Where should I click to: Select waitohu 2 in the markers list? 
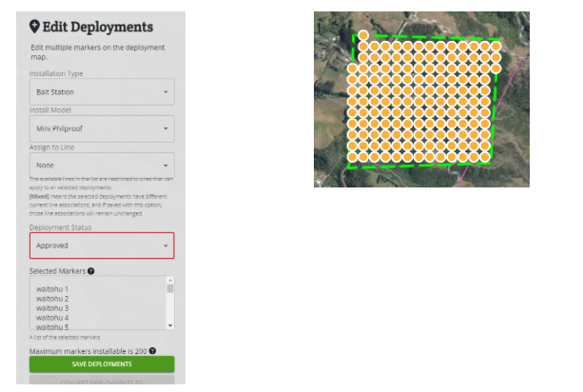[x=52, y=299]
